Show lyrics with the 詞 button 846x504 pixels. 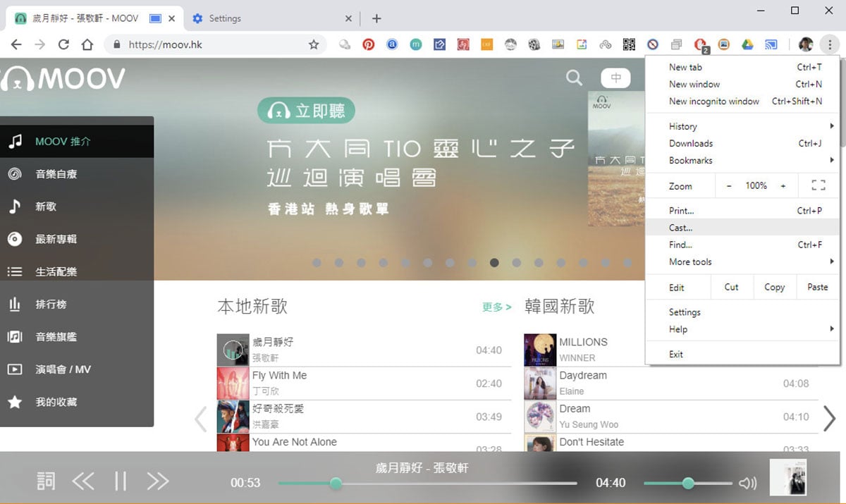click(46, 481)
